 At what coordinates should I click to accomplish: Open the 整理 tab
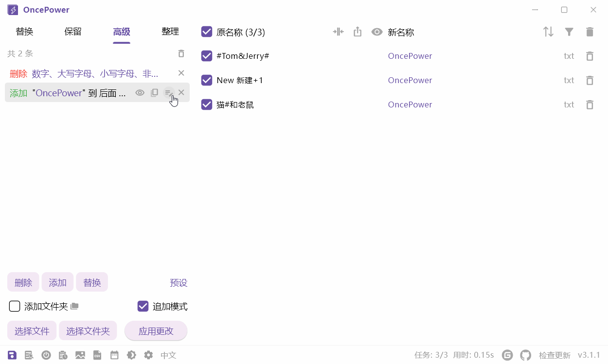[170, 32]
